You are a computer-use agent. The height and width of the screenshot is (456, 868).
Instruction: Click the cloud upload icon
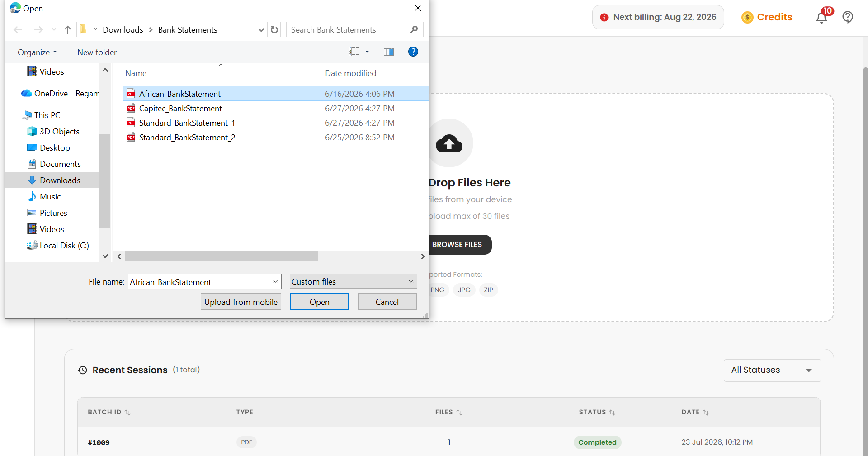[449, 143]
